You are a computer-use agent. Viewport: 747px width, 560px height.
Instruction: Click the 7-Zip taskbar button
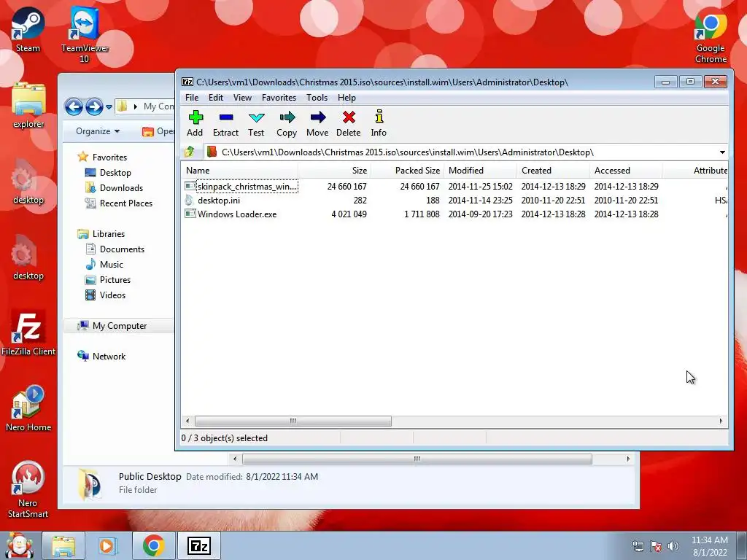199,545
